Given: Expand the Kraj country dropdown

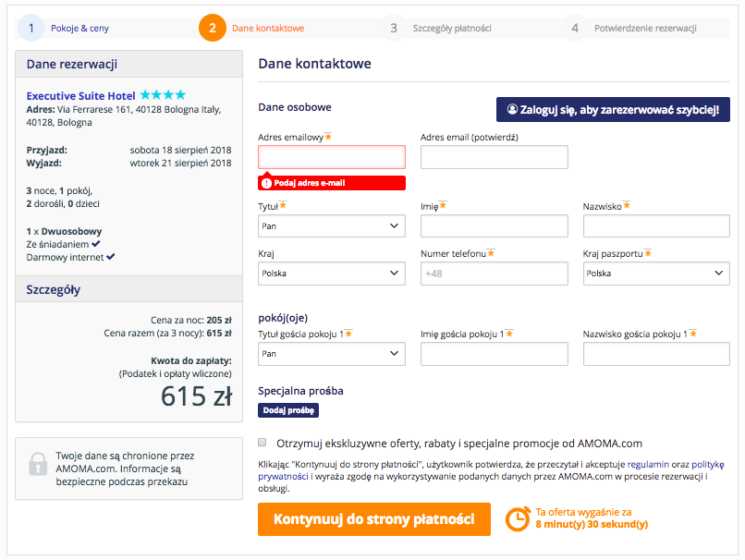Looking at the screenshot, I should point(332,274).
